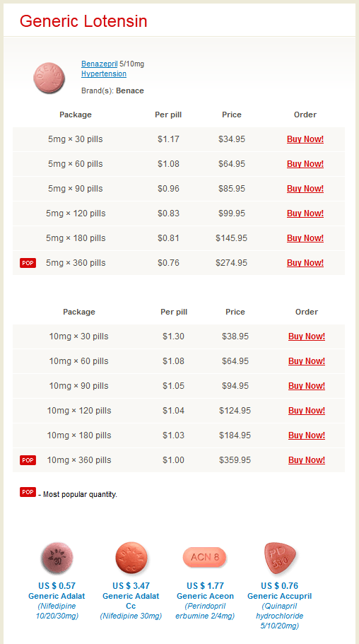The height and width of the screenshot is (644, 359).
Task: Buy 5mg × 30 pills package
Action: (305, 139)
